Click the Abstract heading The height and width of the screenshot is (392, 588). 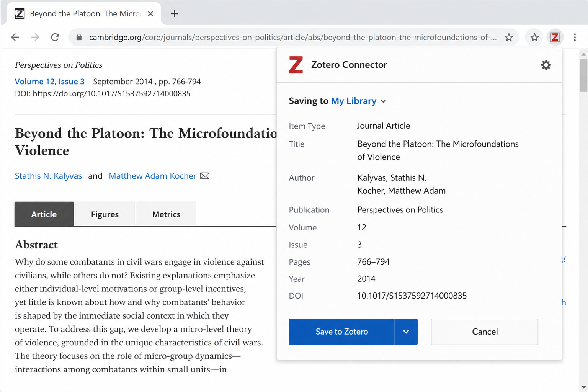tap(36, 245)
